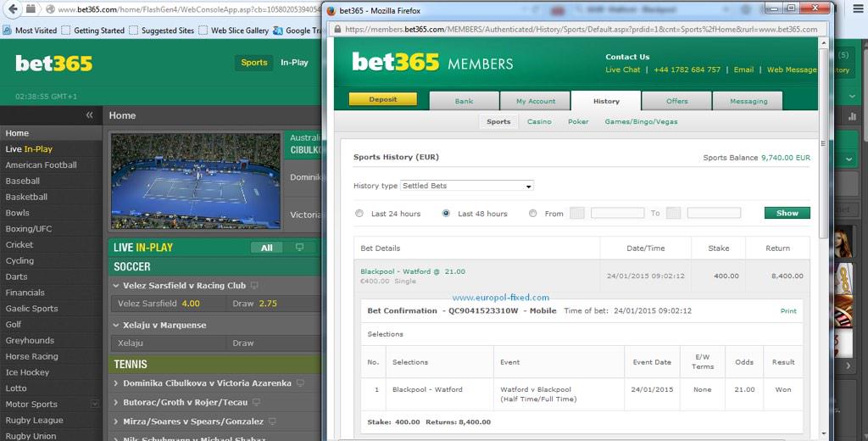Select the Last 24 hours radio option
The height and width of the screenshot is (441, 868).
point(359,214)
